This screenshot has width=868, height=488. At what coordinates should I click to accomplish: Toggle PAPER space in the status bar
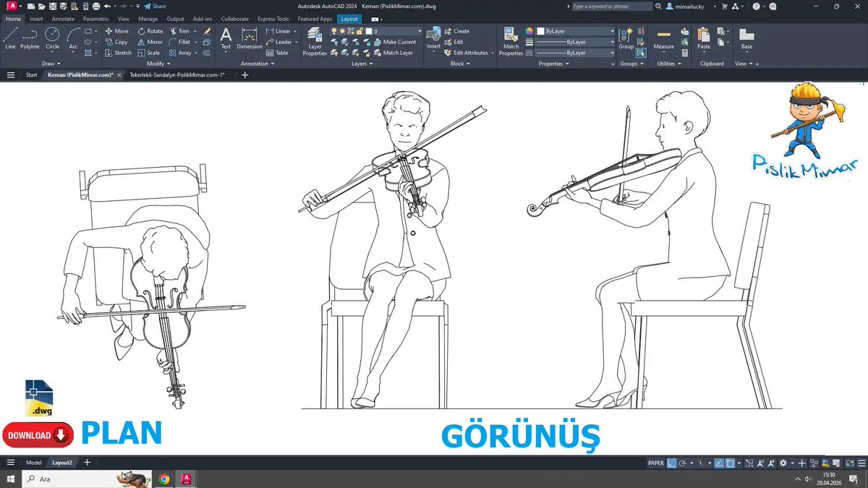coord(656,463)
